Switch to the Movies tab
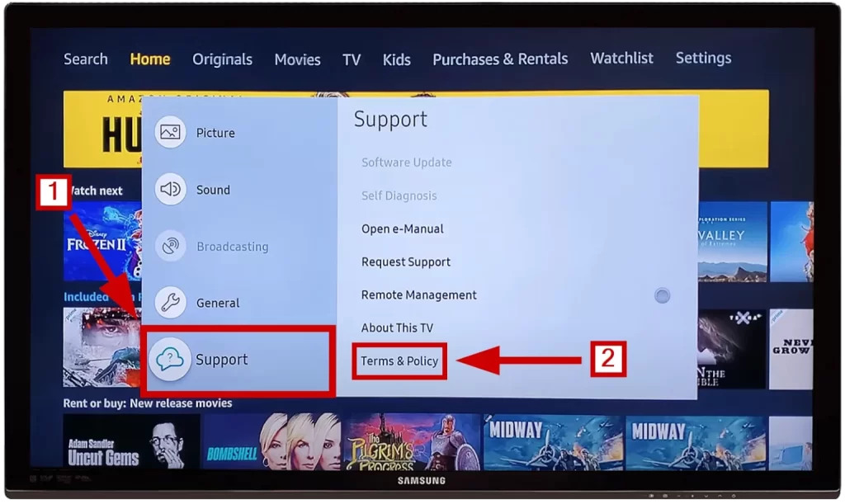This screenshot has height=504, width=845. pyautogui.click(x=297, y=59)
